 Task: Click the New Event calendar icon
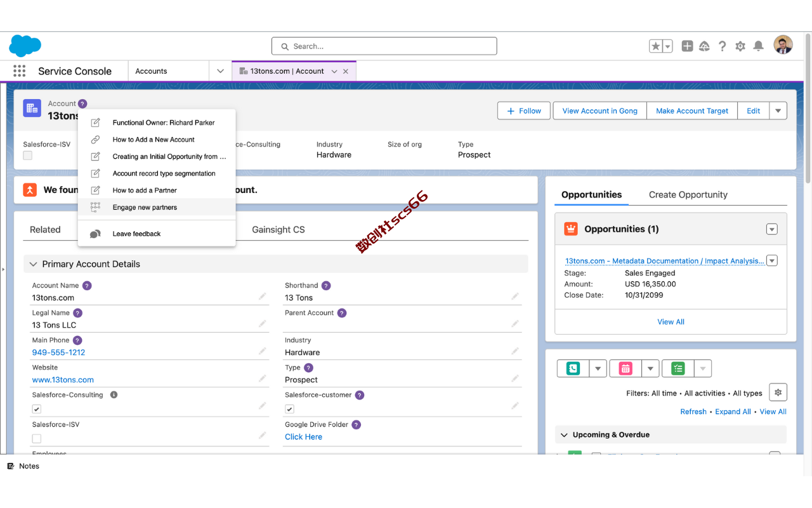625,368
